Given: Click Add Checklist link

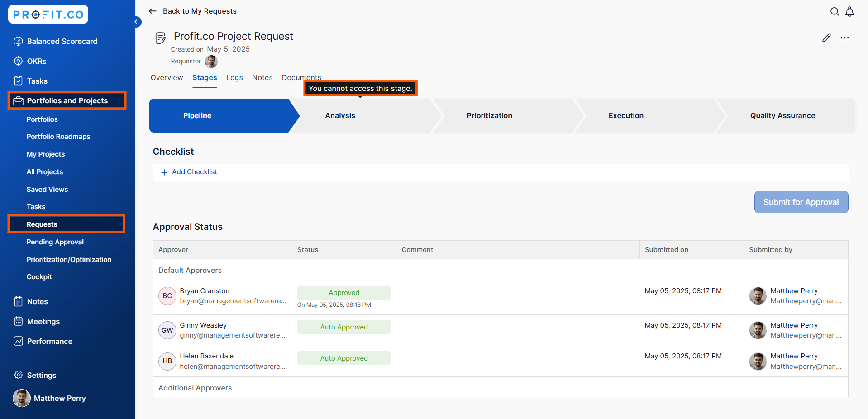Looking at the screenshot, I should 195,172.
